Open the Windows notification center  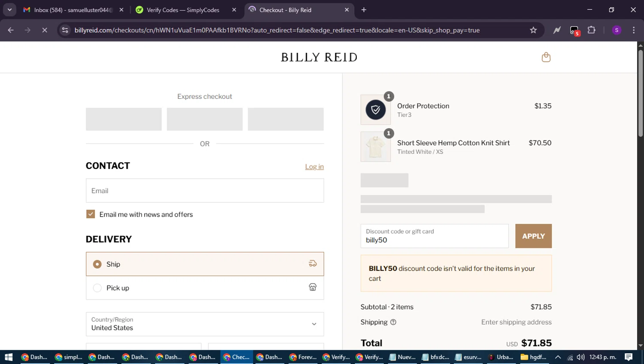click(x=629, y=357)
